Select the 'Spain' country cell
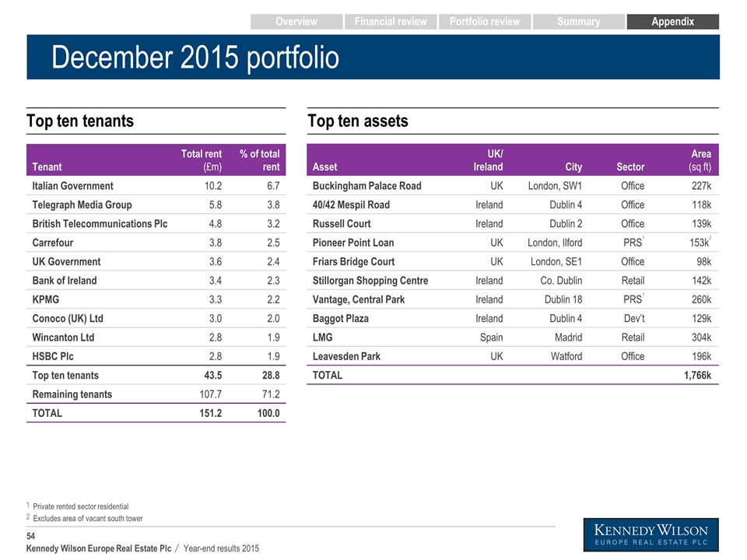 click(491, 338)
